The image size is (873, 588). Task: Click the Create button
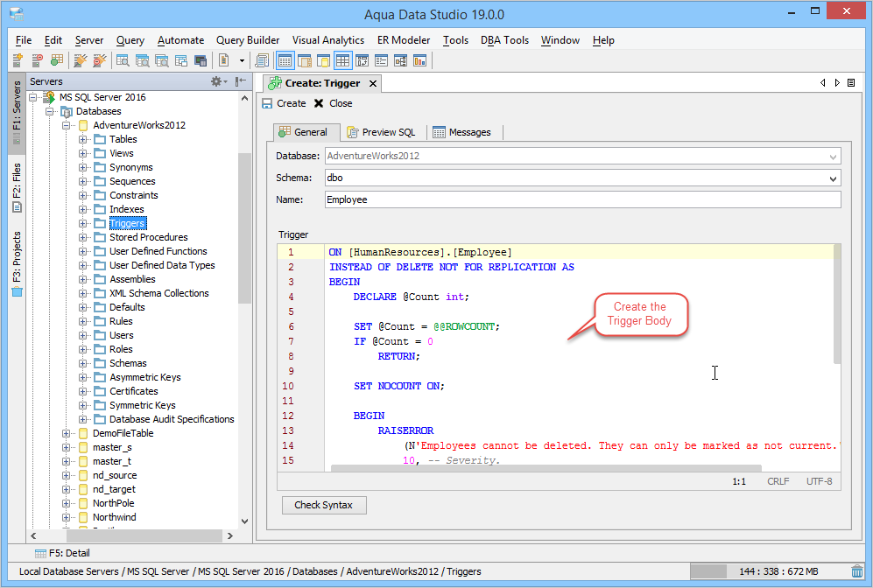coord(284,103)
